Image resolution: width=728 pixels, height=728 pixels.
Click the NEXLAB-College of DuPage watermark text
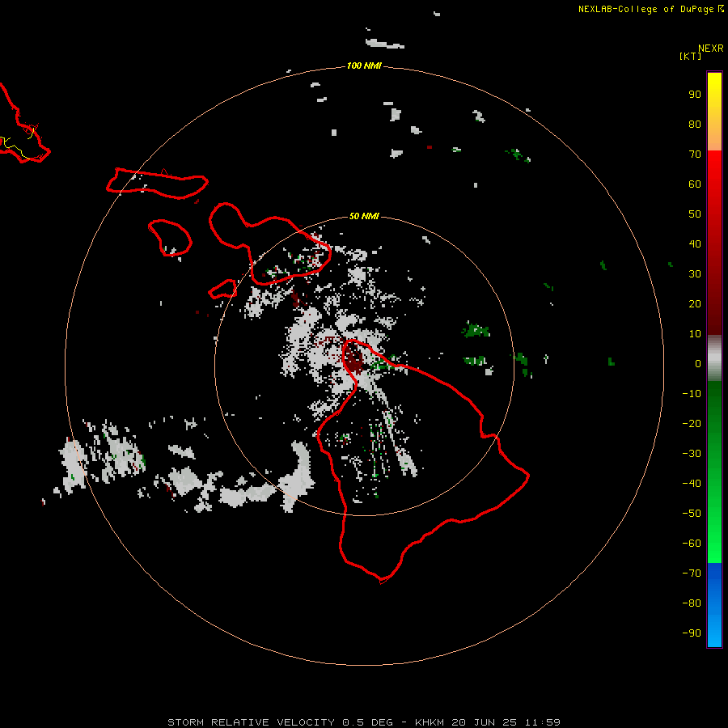click(645, 9)
